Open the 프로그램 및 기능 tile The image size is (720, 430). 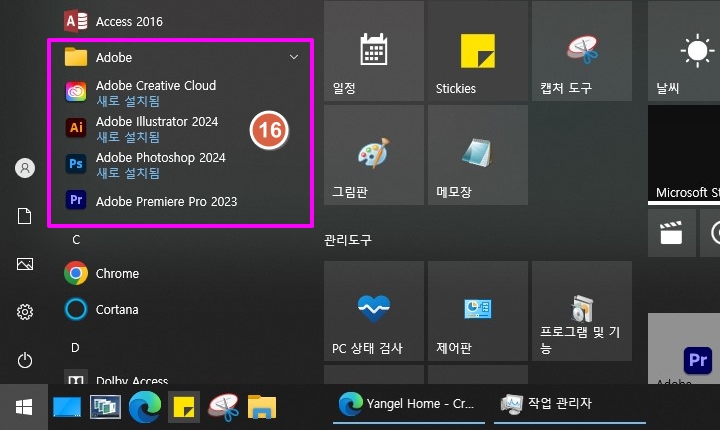[x=582, y=311]
